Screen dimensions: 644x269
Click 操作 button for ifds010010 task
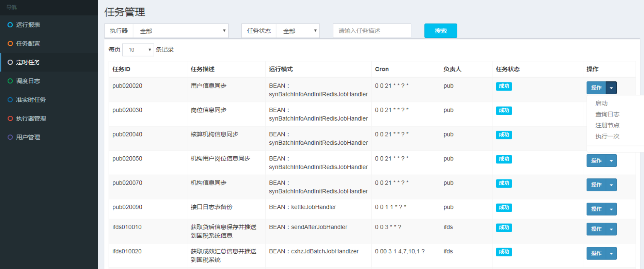point(596,229)
